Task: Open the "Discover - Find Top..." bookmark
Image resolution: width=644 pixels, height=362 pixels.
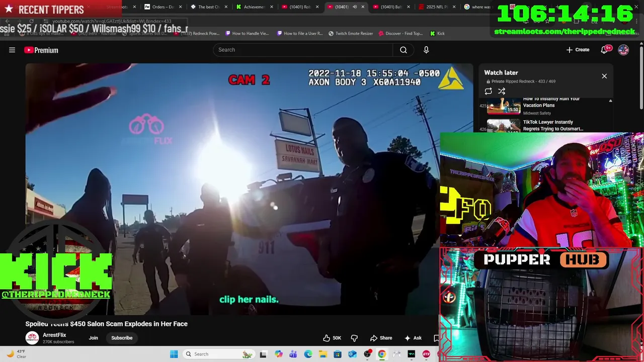Action: pyautogui.click(x=400, y=33)
